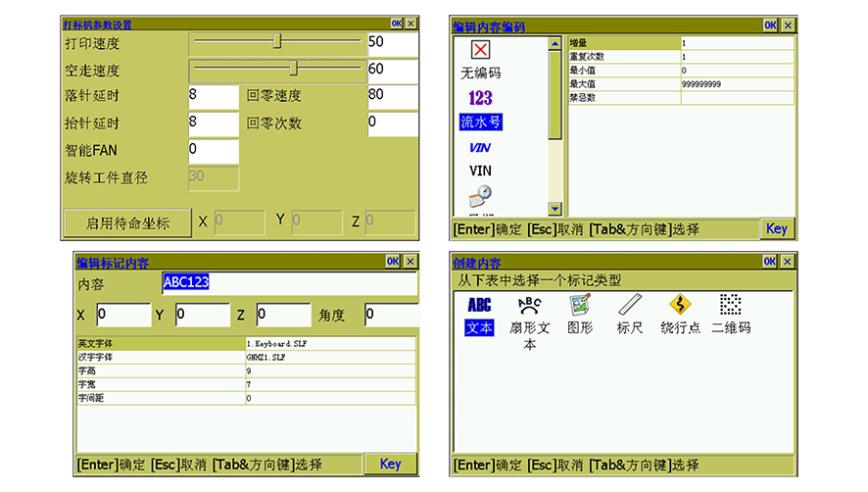Image resolution: width=868 pixels, height=492 pixels.
Task: Click the 智能FAN input field
Action: point(214,151)
